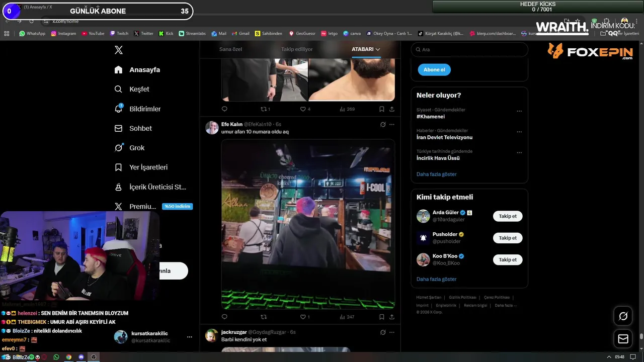Open Arda Güler's profile avatar

click(423, 216)
